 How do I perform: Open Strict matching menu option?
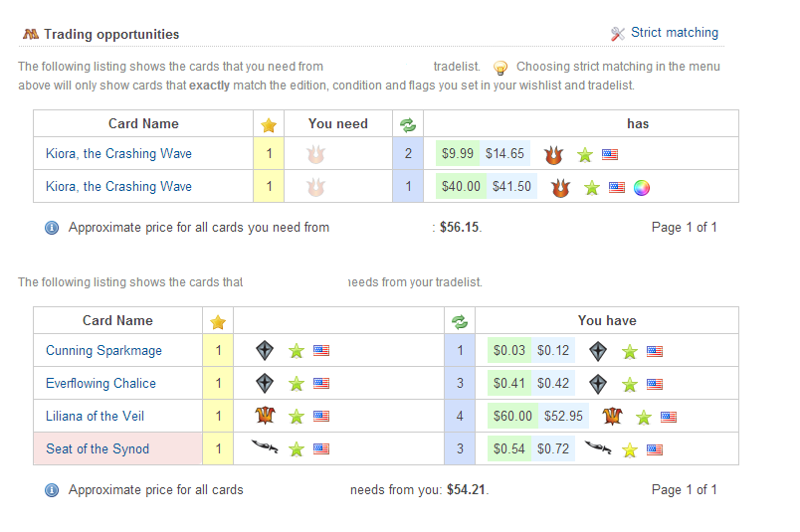click(674, 33)
